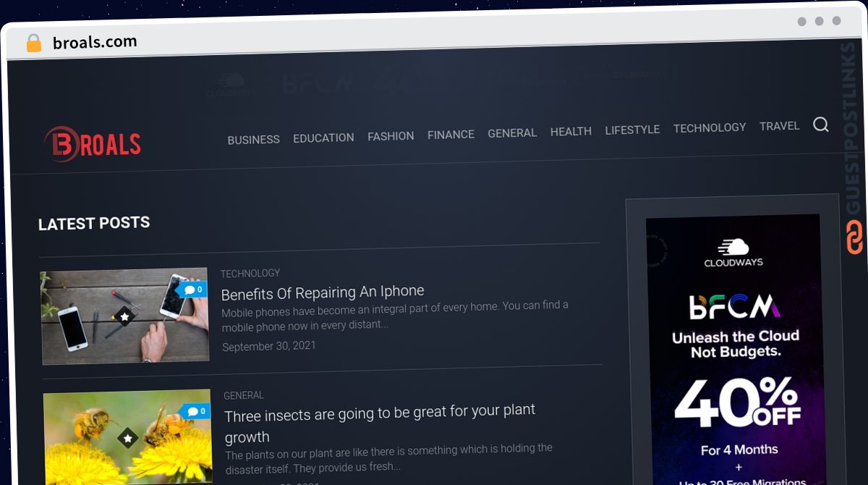
Task: Go to the Travel category
Action: pos(780,126)
